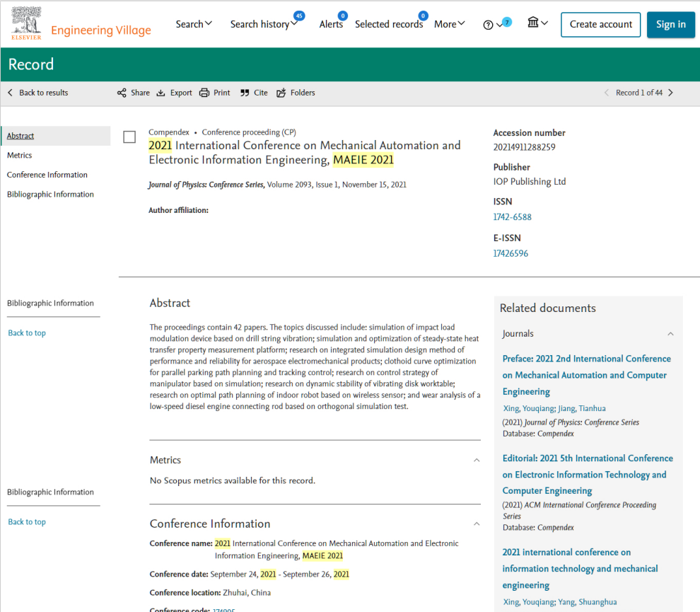Click the Engineering Village home link

101,30
